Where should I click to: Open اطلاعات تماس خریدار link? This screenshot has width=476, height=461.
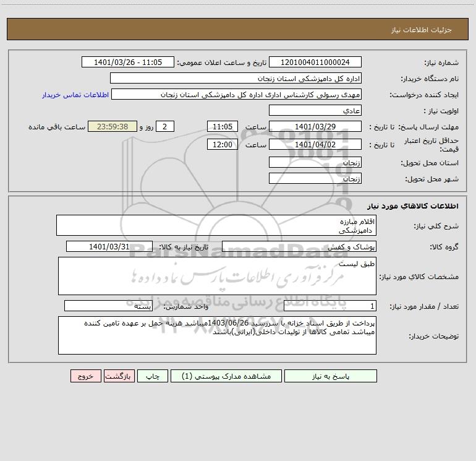(x=75, y=95)
